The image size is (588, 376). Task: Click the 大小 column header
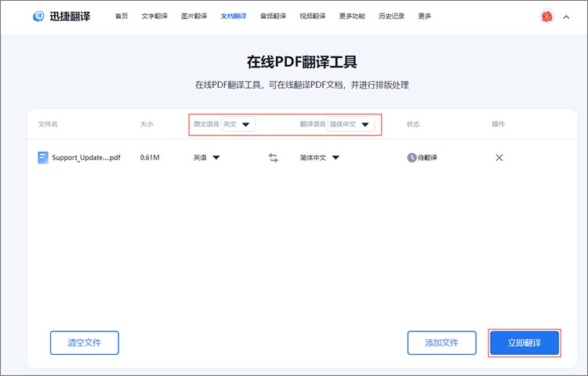tap(147, 124)
